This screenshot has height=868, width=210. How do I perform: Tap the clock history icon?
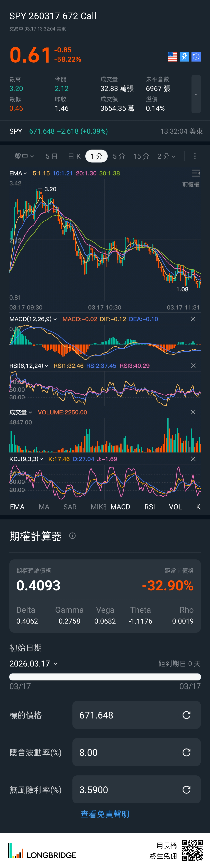196,57
